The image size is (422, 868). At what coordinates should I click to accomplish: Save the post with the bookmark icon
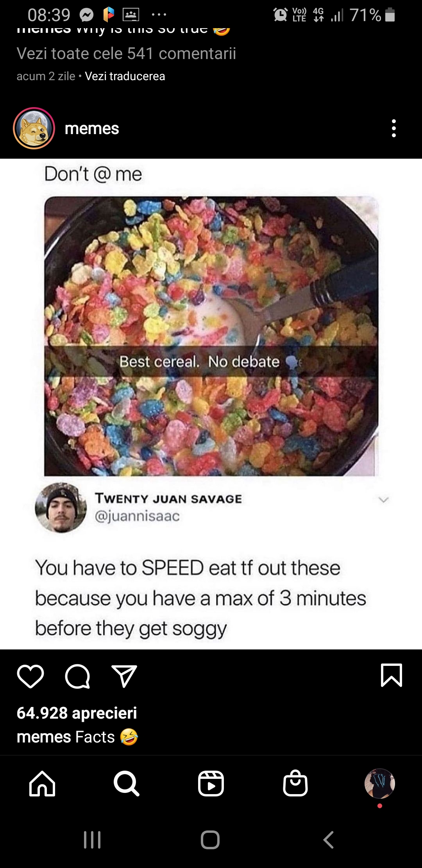click(391, 675)
